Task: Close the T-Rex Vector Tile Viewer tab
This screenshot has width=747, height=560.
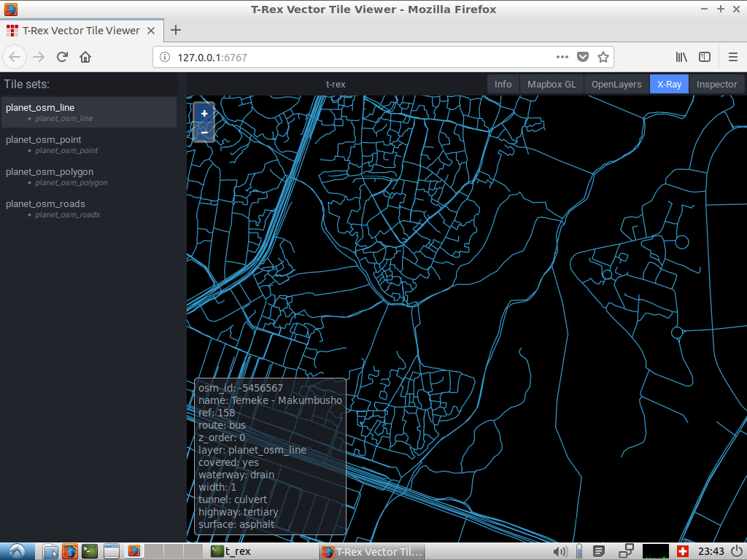Action: pyautogui.click(x=151, y=31)
